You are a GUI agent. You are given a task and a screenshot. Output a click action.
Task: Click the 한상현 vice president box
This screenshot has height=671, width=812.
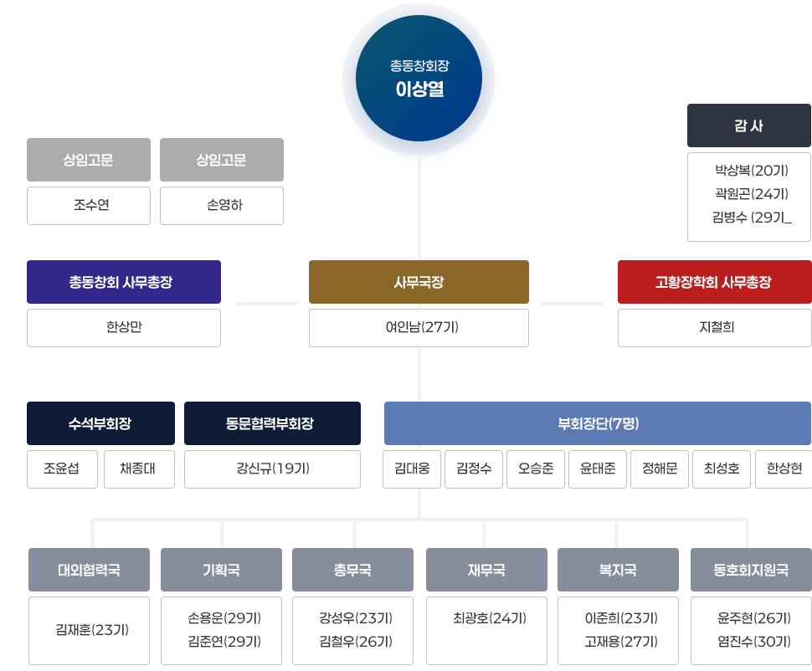coord(783,469)
